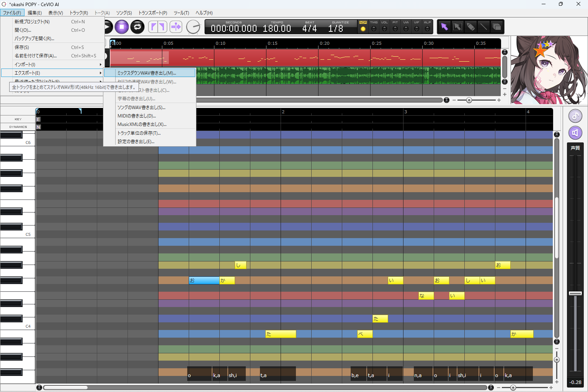The width and height of the screenshot is (588, 392).
Task: Click the range selection tool icon
Action: click(x=457, y=27)
